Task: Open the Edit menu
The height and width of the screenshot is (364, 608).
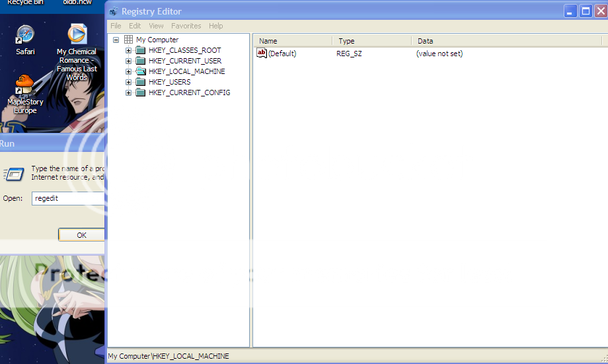Action: click(135, 26)
